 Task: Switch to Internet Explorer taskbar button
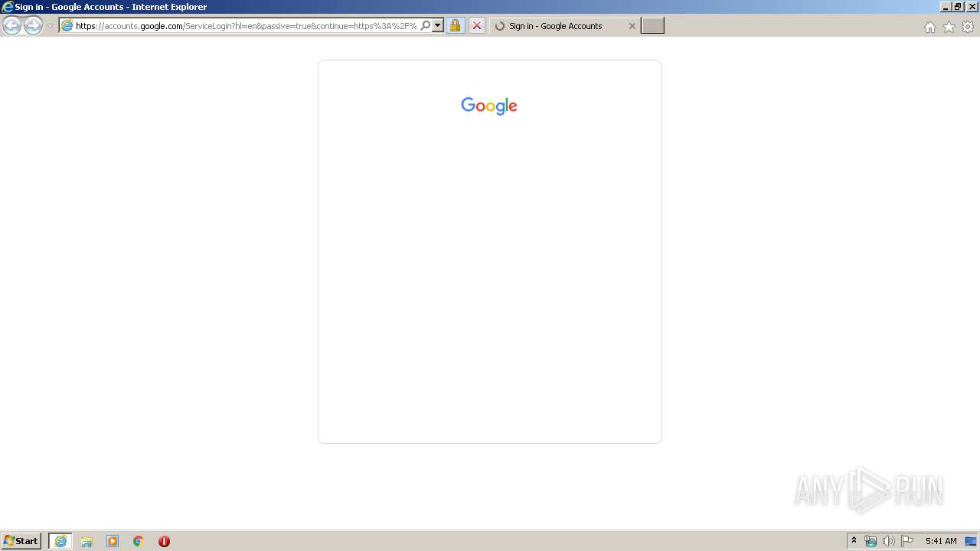[60, 541]
